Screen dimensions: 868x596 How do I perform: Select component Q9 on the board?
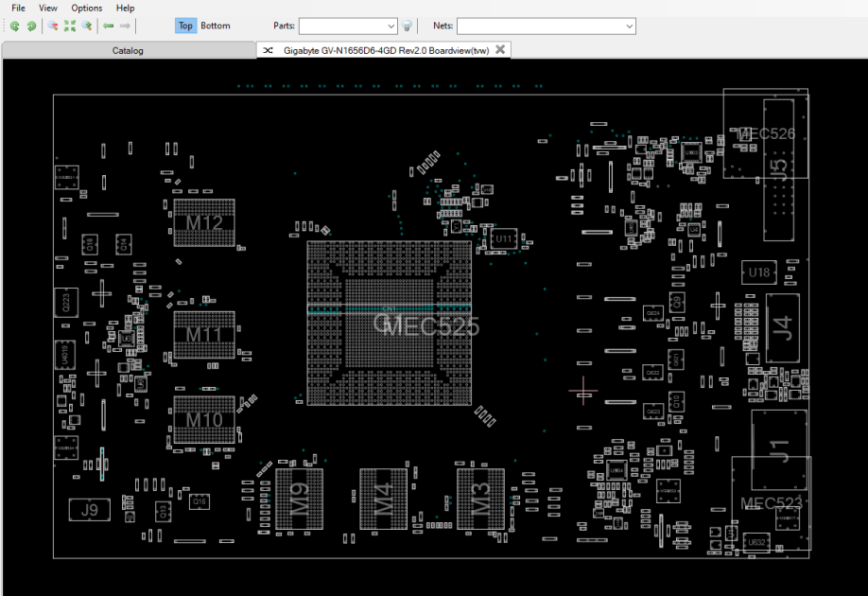[x=676, y=303]
